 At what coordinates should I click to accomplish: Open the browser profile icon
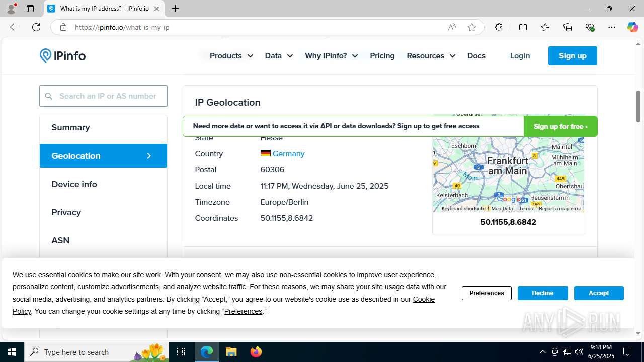click(11, 9)
